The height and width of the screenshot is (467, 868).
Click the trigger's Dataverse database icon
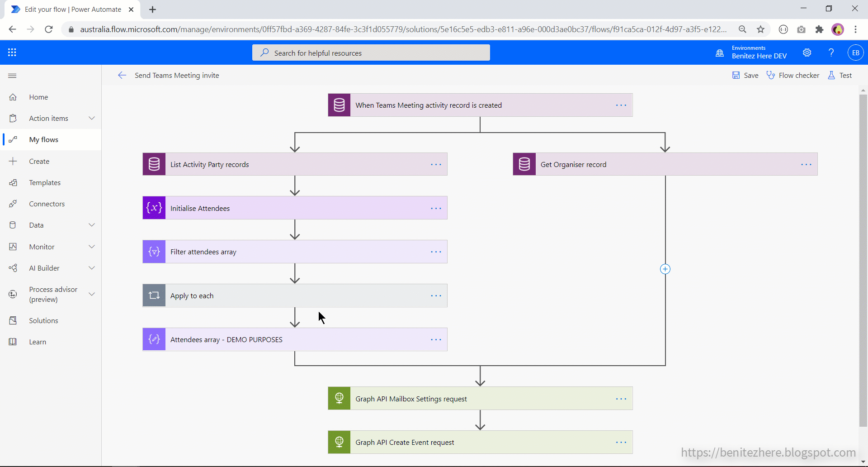tap(339, 105)
